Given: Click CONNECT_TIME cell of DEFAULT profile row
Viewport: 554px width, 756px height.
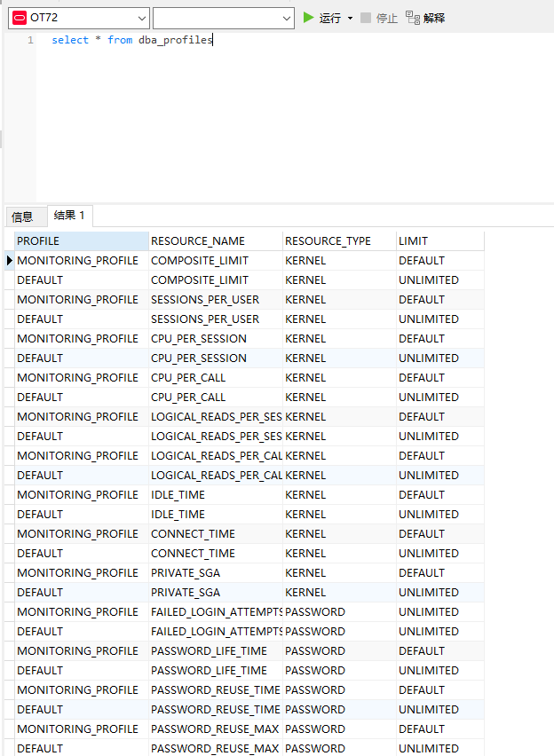Looking at the screenshot, I should (x=216, y=554).
